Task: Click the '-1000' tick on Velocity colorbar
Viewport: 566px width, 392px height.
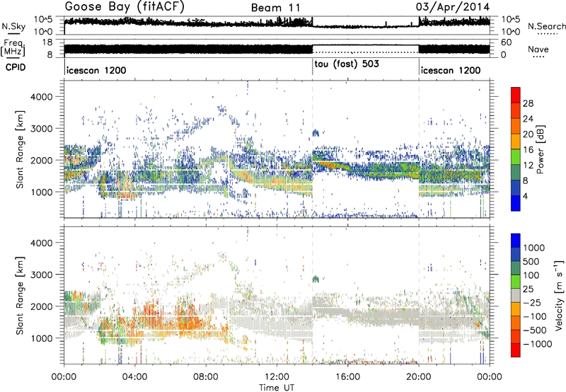Action: pyautogui.click(x=537, y=344)
